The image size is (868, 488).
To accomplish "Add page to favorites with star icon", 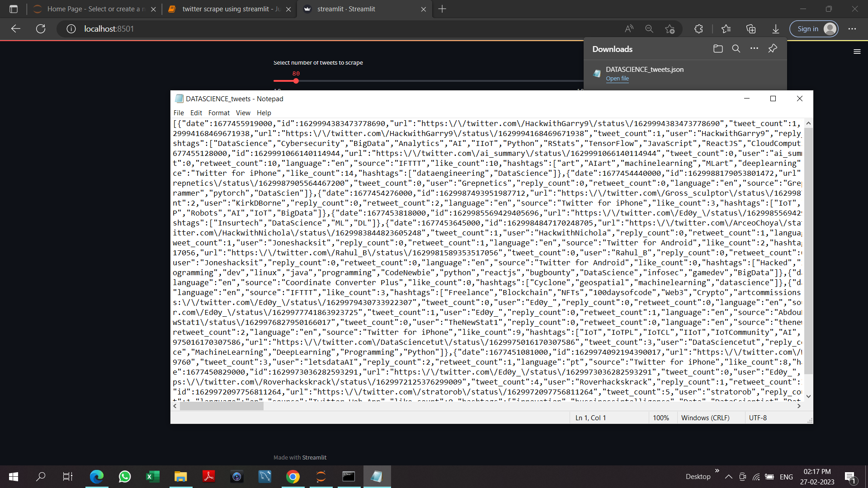I will point(670,28).
